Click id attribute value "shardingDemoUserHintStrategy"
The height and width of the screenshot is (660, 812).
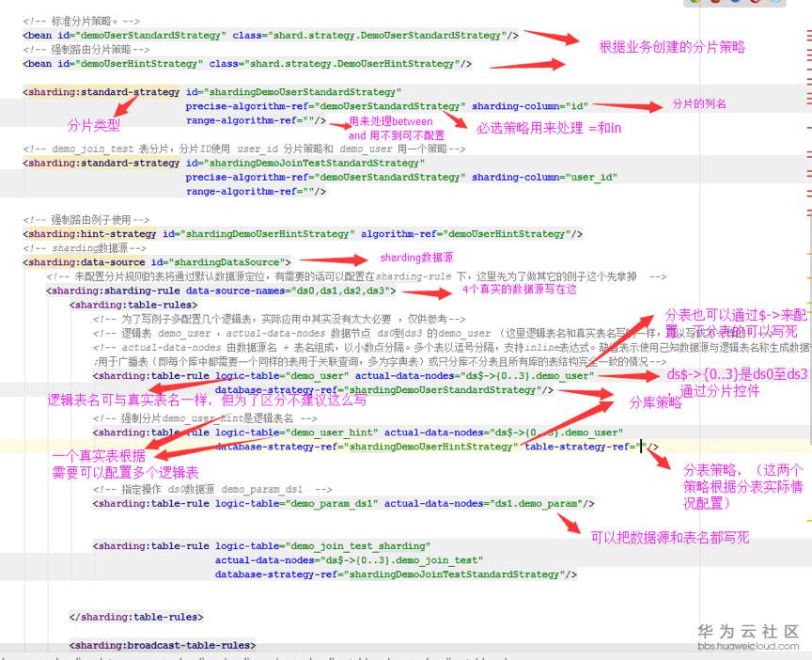tap(268, 234)
